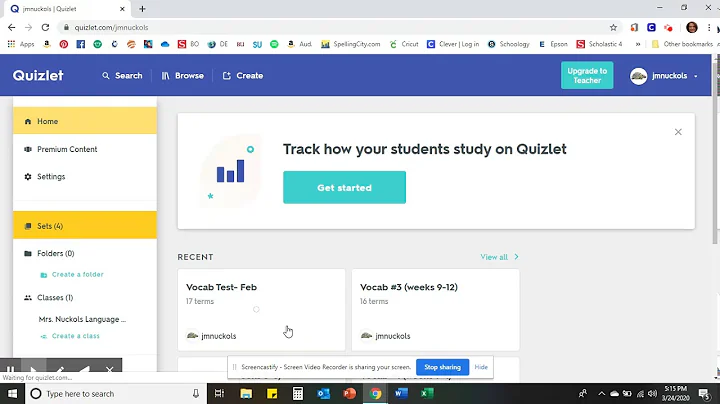The image size is (720, 404).
Task: Click View all for recent sets
Action: [494, 257]
